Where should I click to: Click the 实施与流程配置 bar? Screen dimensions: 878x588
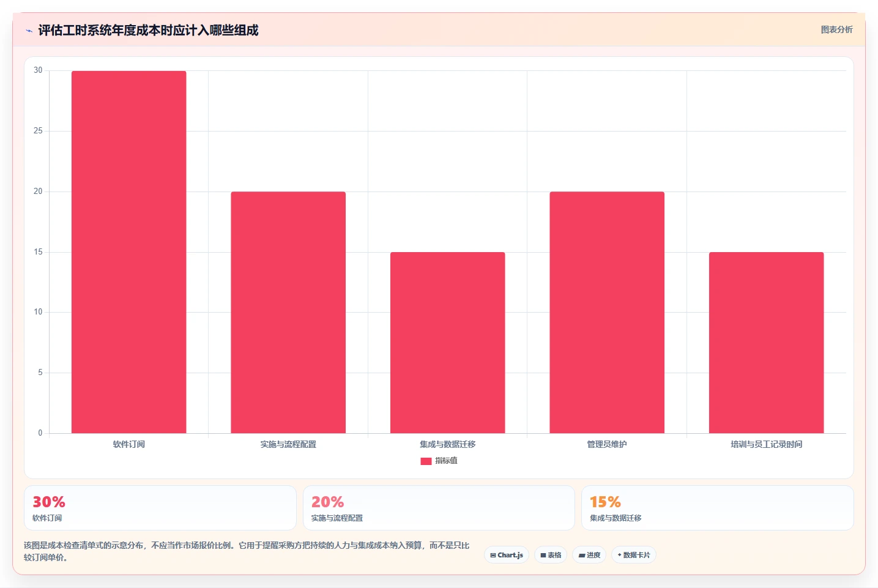[x=288, y=313]
